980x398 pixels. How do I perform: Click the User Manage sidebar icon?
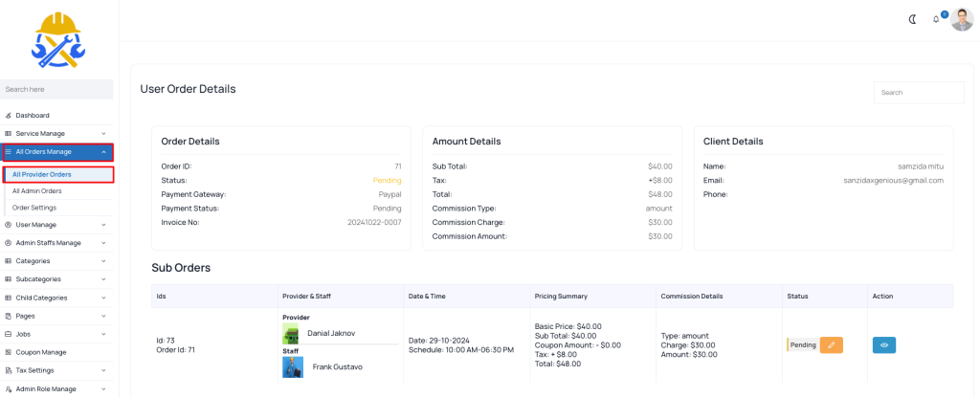pyautogui.click(x=8, y=225)
